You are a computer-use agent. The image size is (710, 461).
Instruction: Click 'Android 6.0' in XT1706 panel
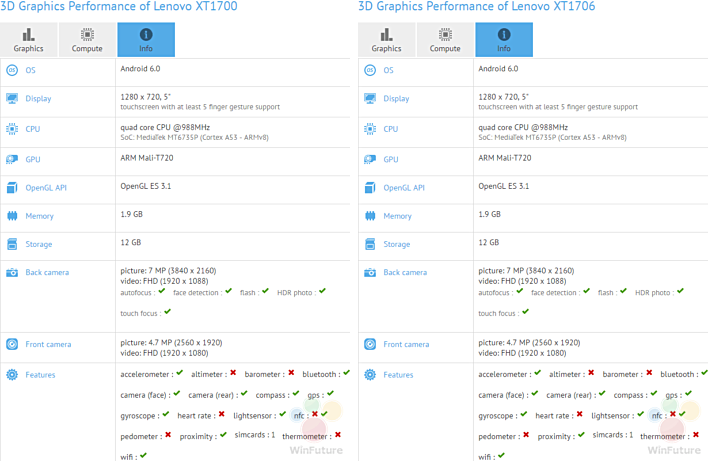pos(499,68)
